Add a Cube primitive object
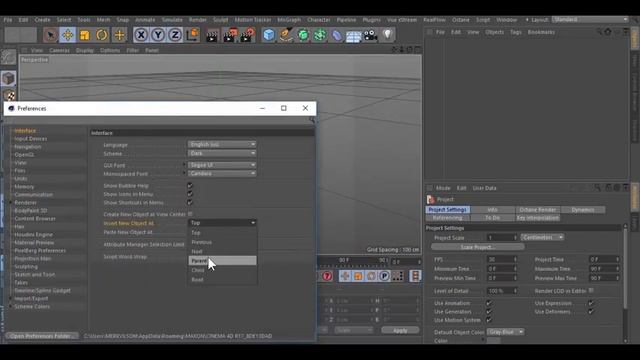Viewport: 640px width, 360px height. [x=269, y=35]
